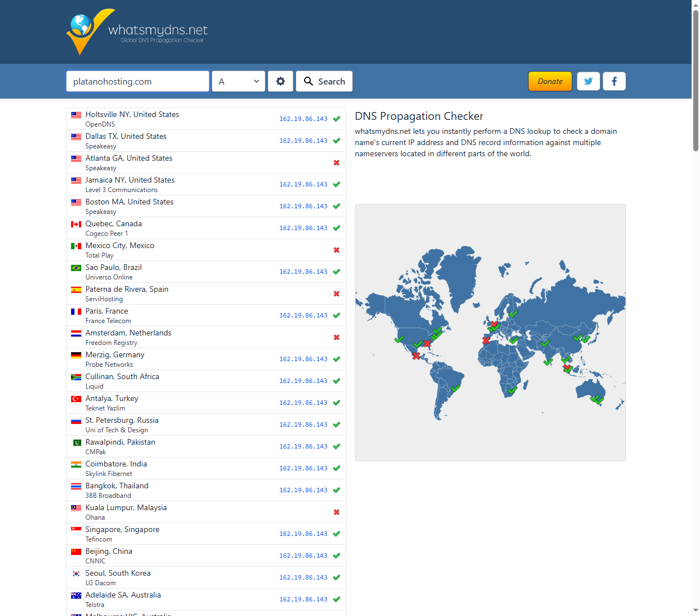Click the Netherlands flag beside Amsterdam
This screenshot has height=616, width=700.
point(76,333)
